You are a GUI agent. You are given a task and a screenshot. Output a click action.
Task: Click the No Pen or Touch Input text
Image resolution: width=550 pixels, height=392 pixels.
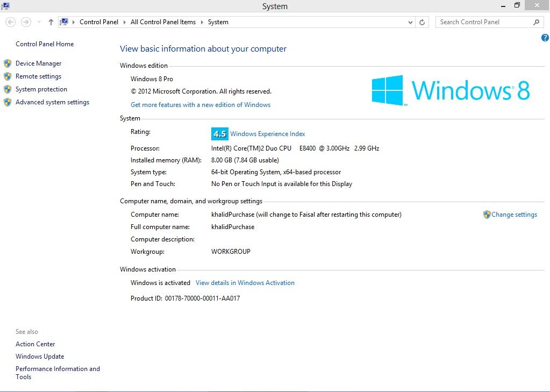pos(282,184)
